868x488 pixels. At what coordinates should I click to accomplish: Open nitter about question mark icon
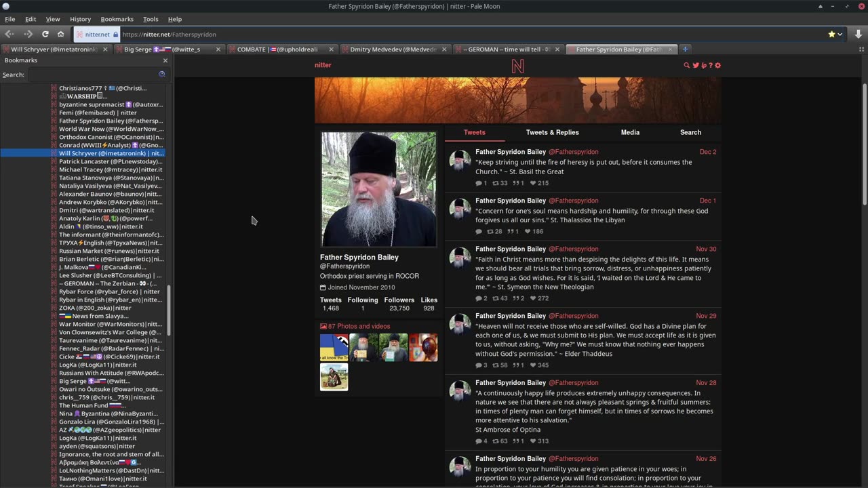[x=710, y=65]
